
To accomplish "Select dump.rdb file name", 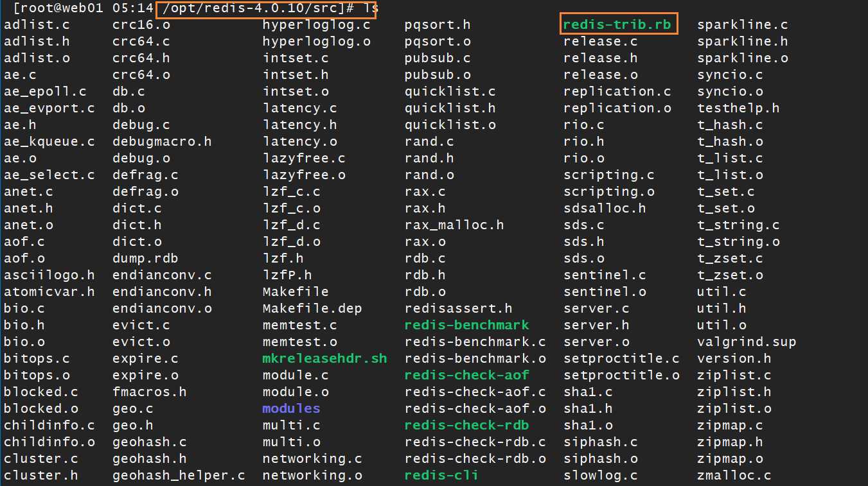I will point(145,258).
